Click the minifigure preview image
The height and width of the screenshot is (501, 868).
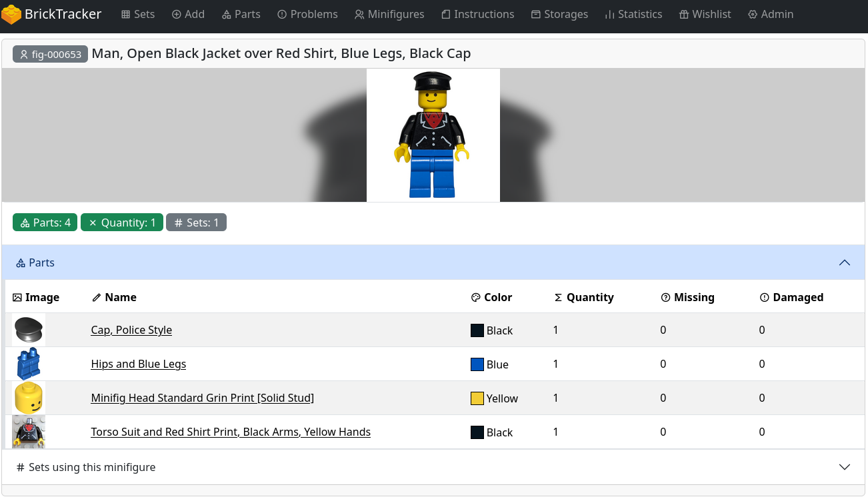(x=433, y=135)
